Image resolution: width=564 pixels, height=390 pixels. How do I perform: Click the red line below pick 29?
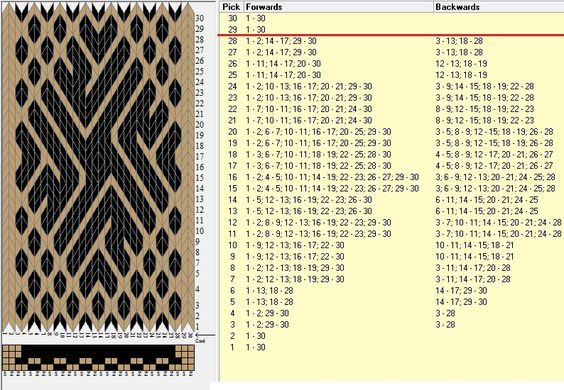coord(391,35)
